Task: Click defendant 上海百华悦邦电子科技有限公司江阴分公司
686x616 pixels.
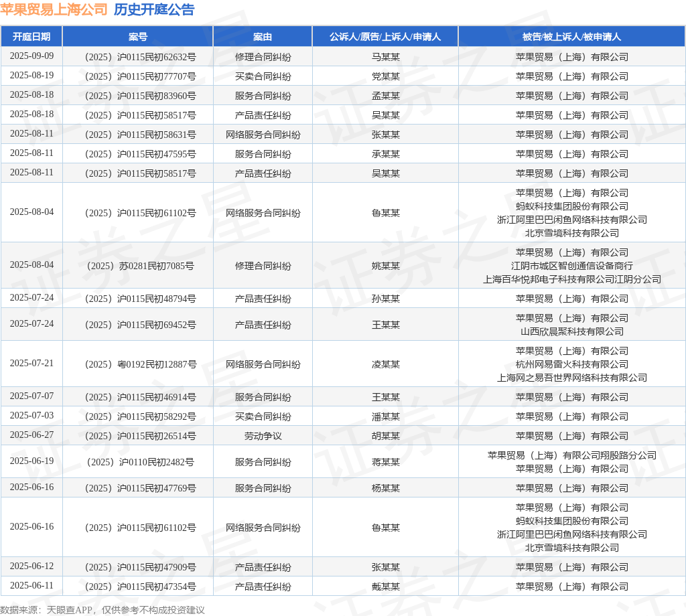Action: click(572, 279)
